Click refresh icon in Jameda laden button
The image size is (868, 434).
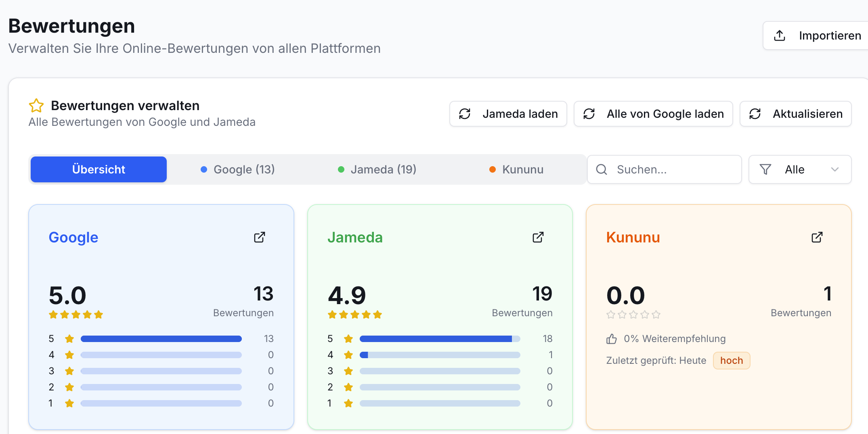coord(465,114)
